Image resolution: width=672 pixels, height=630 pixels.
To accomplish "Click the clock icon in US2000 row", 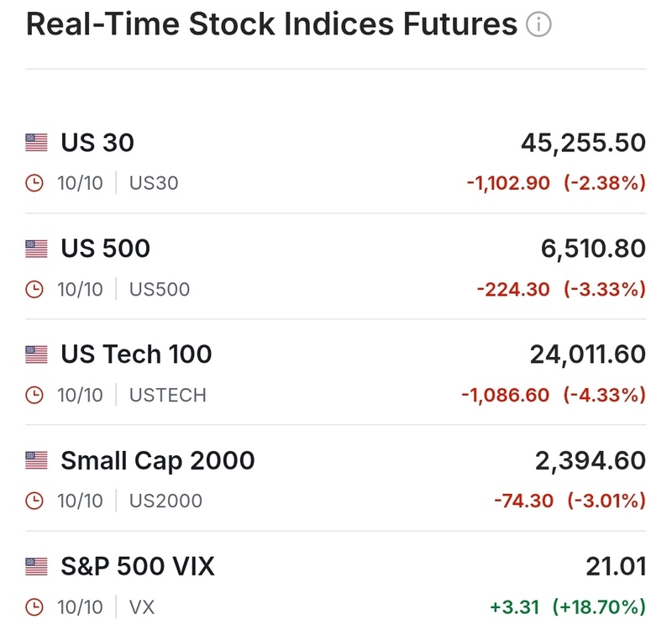I will tap(34, 501).
